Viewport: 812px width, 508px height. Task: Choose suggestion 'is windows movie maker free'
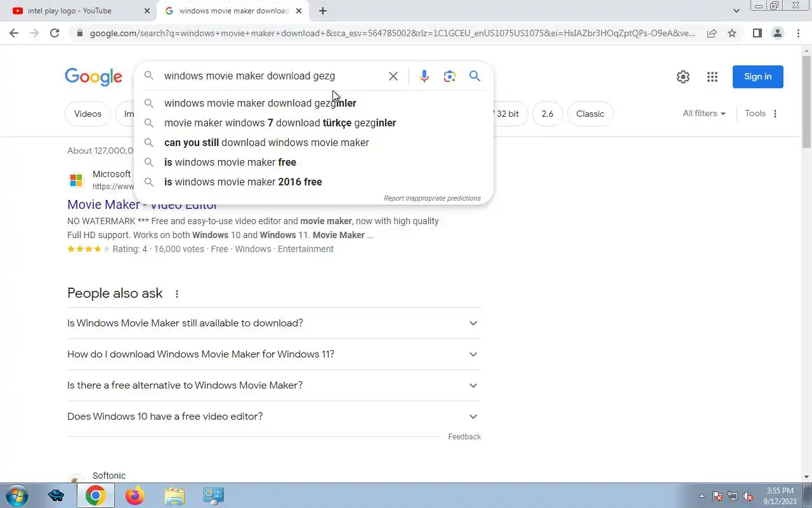(x=313, y=162)
